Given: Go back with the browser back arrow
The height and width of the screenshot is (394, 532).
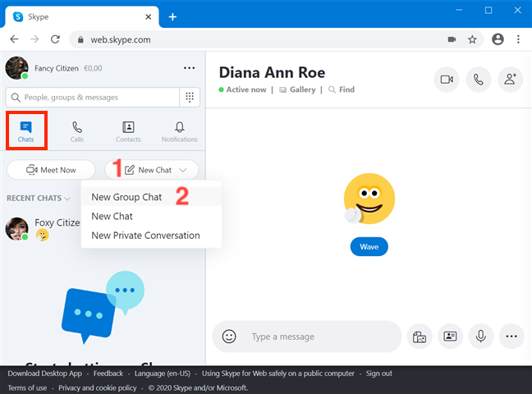Looking at the screenshot, I should [14, 39].
